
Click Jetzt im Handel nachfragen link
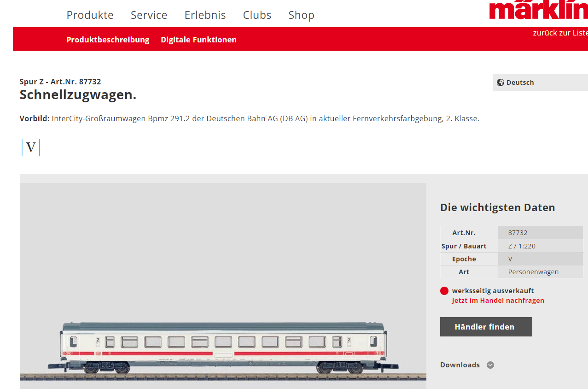(x=498, y=301)
